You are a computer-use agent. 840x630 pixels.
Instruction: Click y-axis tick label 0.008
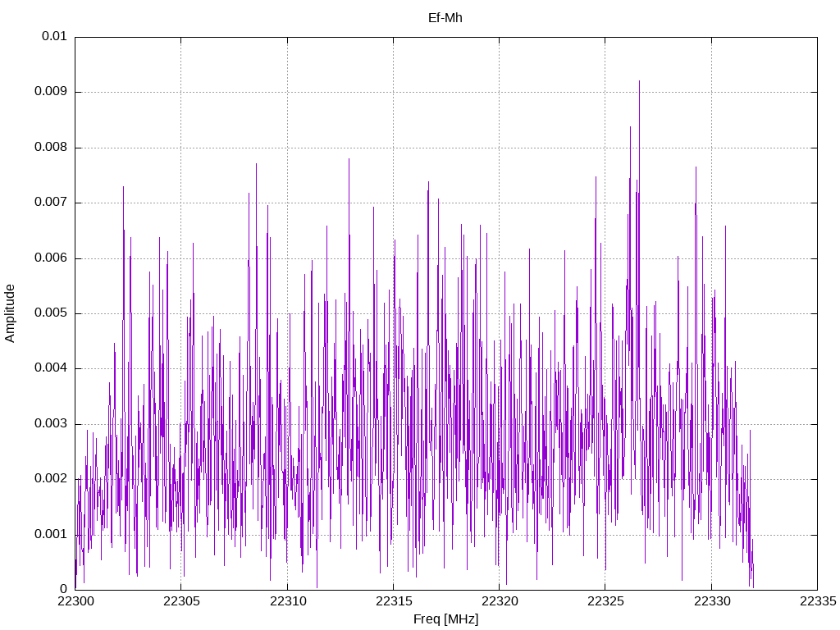coord(51,148)
